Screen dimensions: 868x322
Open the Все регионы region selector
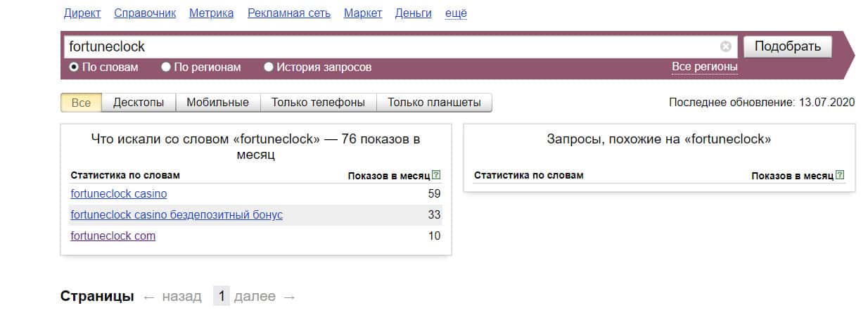705,67
